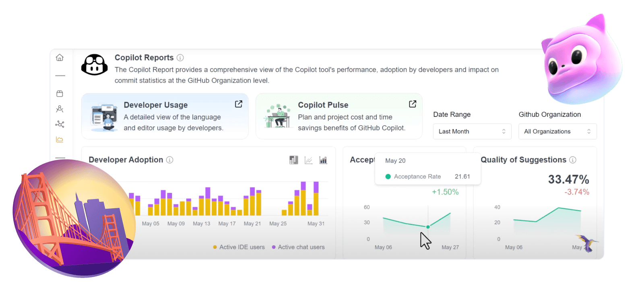The height and width of the screenshot is (282, 644).
Task: Switch Developer Adoption to line chart view
Action: tap(308, 160)
